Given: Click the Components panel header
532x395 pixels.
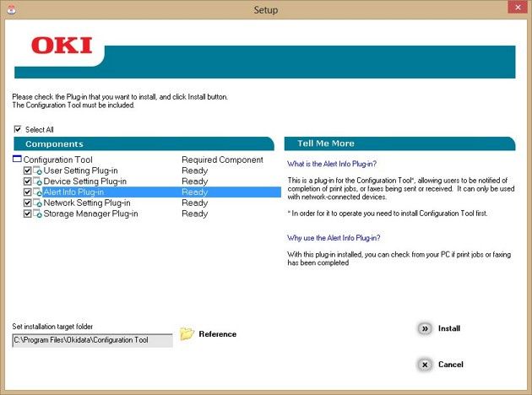Looking at the screenshot, I should tap(144, 143).
